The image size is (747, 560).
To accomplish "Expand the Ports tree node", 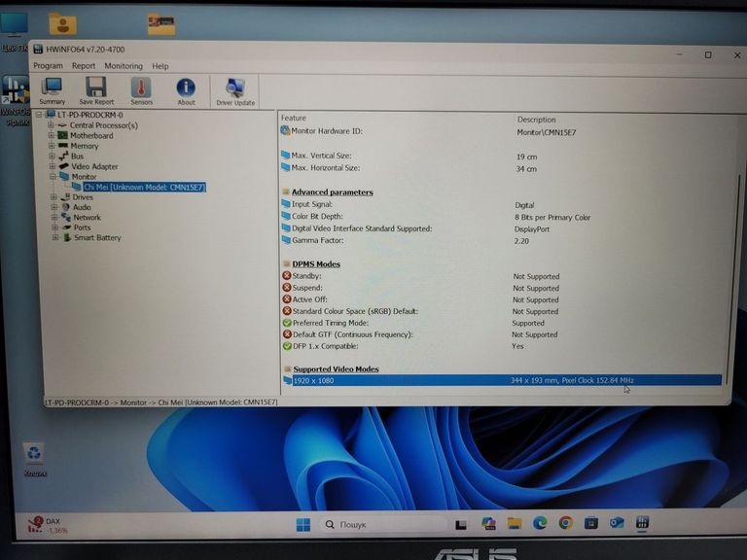I will pyautogui.click(x=55, y=227).
